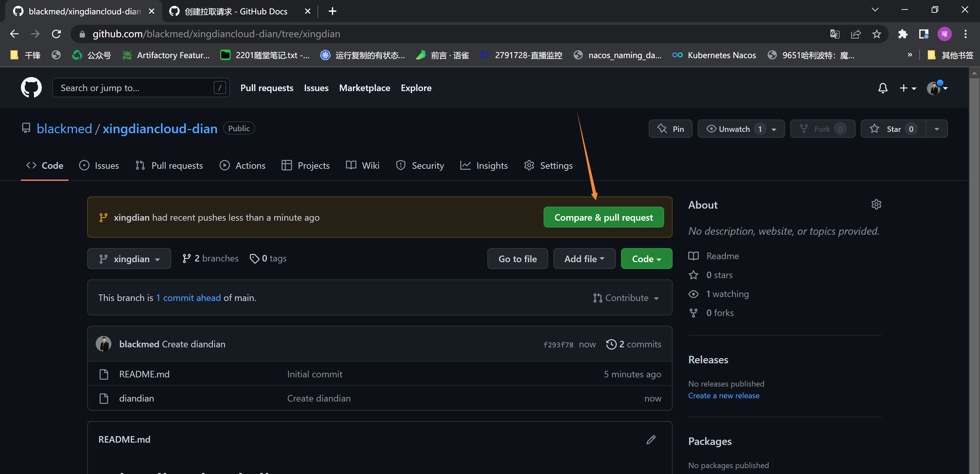Click Compare & pull request button

603,217
